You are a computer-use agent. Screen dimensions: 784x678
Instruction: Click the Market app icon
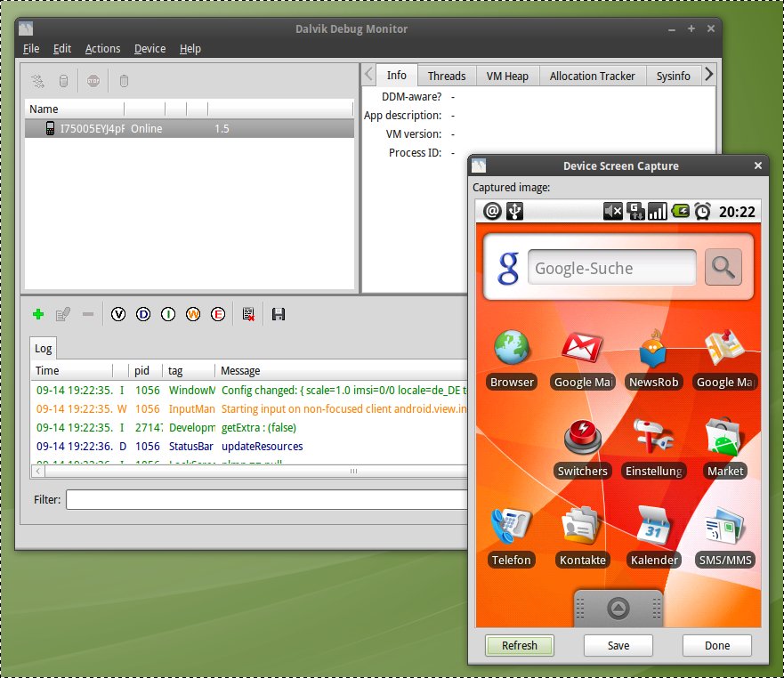[x=724, y=439]
